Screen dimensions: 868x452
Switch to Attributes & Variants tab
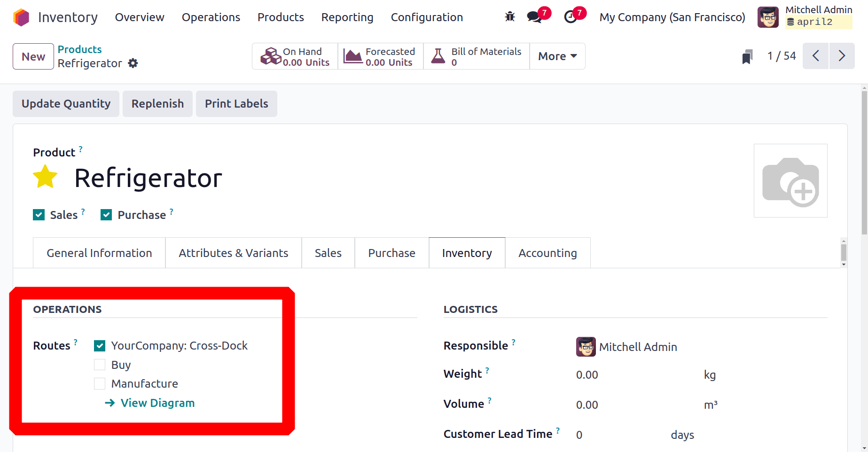coord(234,253)
